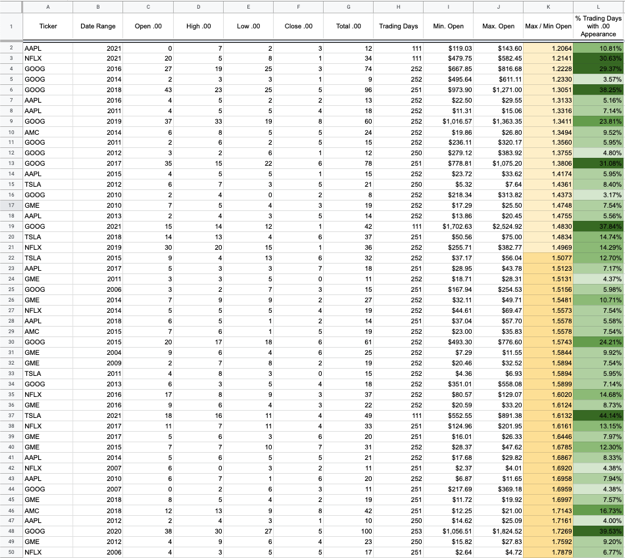Select the Low .00 header cell
This screenshot has height=558, width=625.
[248, 26]
